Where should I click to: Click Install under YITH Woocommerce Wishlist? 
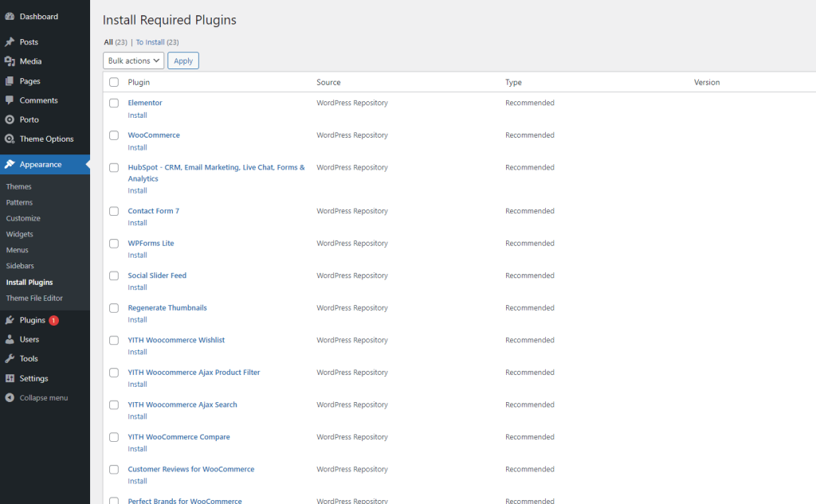click(x=137, y=352)
